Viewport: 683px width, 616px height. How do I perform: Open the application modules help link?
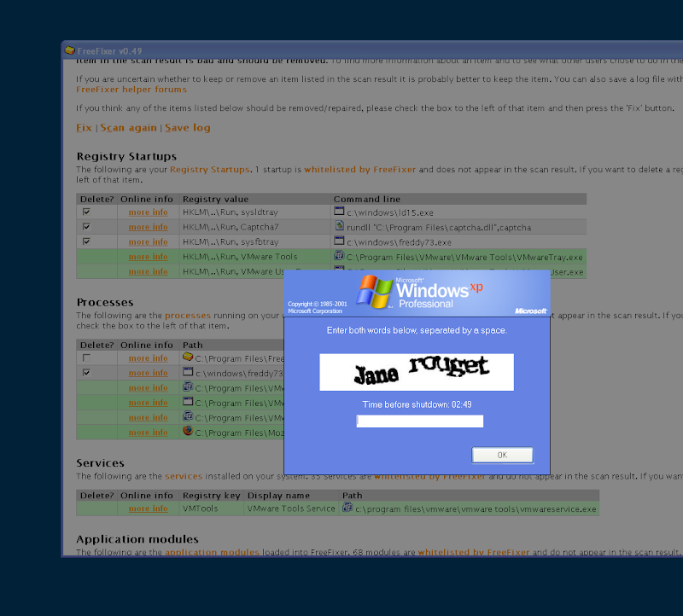(212, 552)
